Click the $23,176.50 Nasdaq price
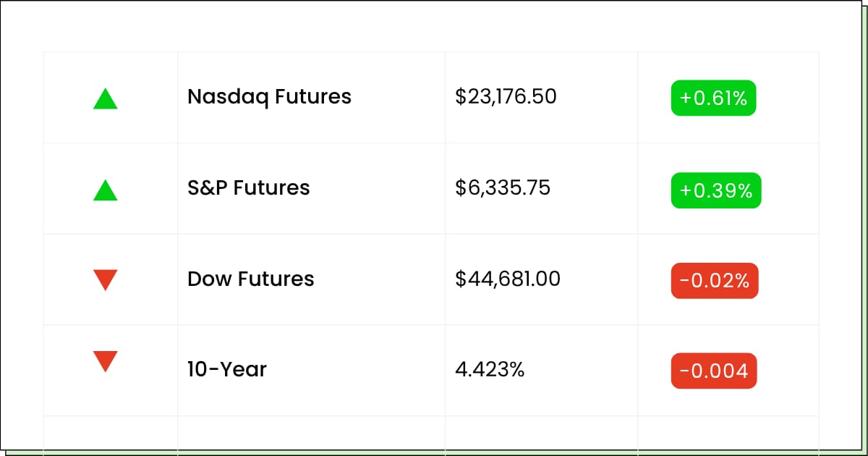 tap(506, 97)
